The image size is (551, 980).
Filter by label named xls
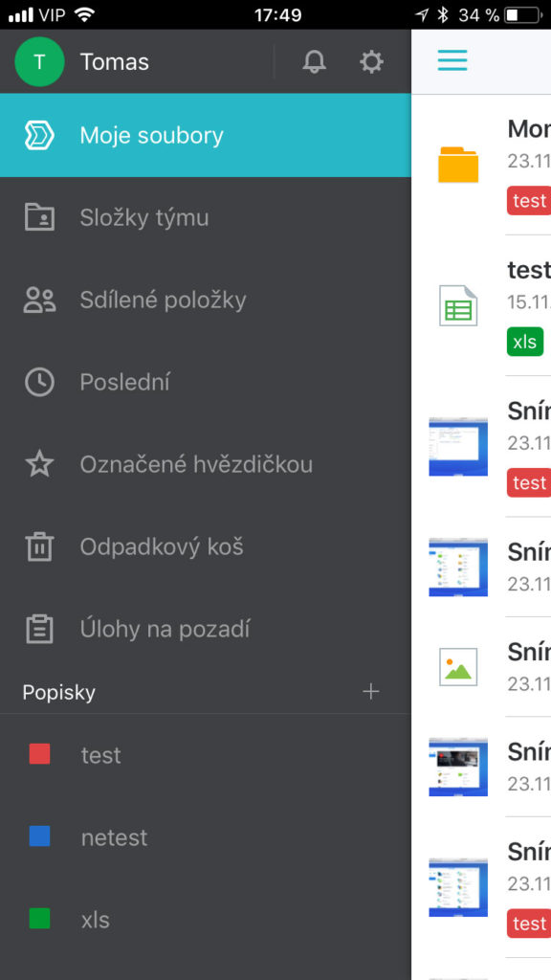coord(96,920)
